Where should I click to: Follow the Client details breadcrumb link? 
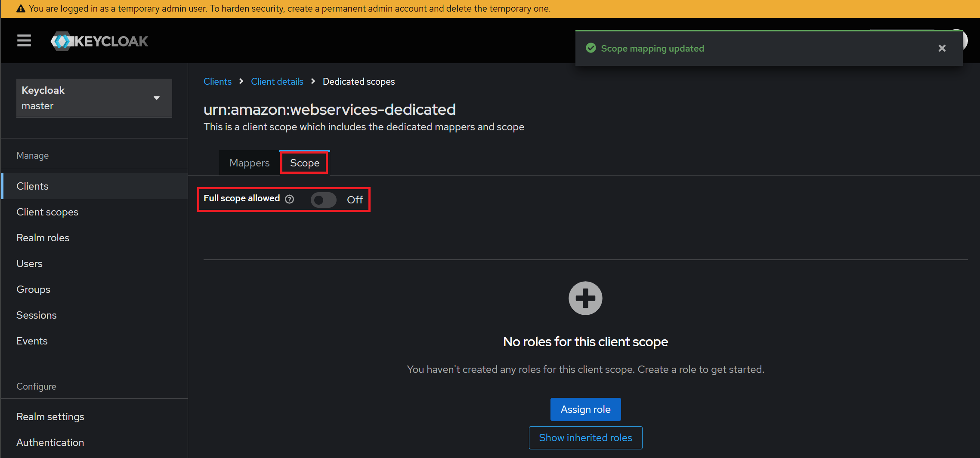tap(277, 82)
